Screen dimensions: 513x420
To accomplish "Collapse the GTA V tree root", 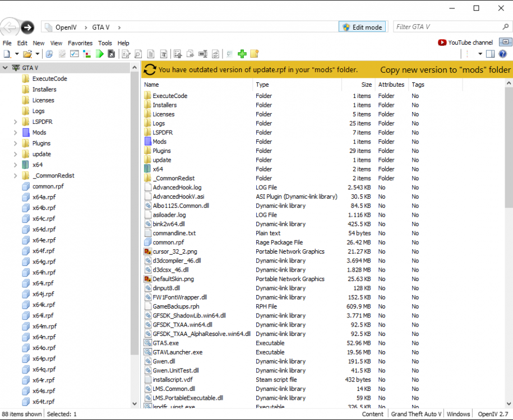I will click(5, 68).
